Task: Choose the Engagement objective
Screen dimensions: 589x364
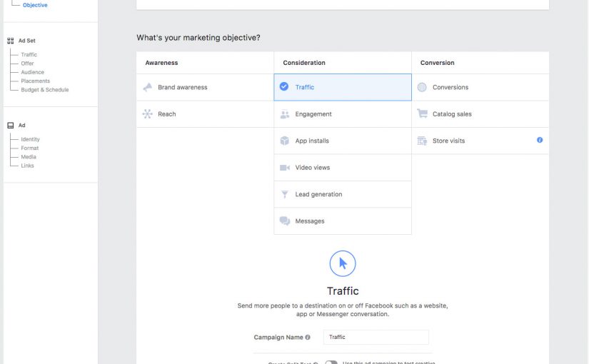Action: point(343,113)
